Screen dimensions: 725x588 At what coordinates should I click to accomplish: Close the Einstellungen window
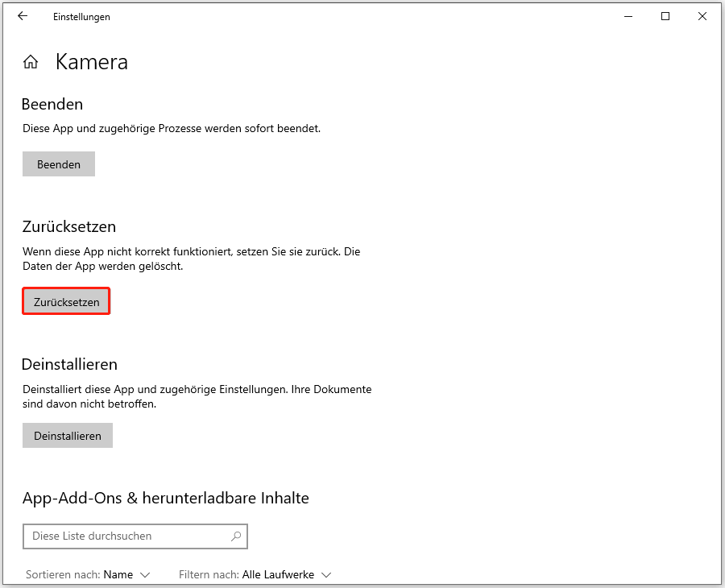(702, 16)
